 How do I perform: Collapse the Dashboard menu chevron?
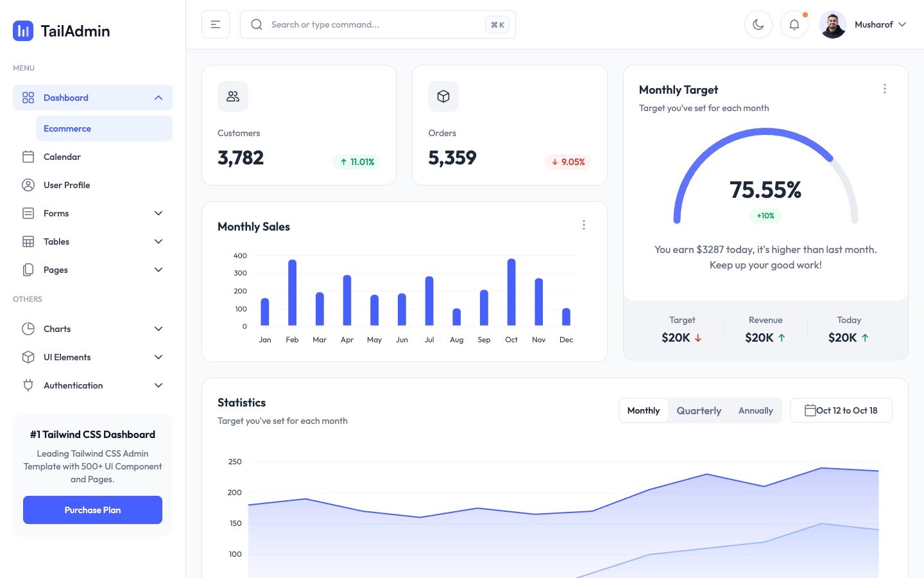coord(158,98)
